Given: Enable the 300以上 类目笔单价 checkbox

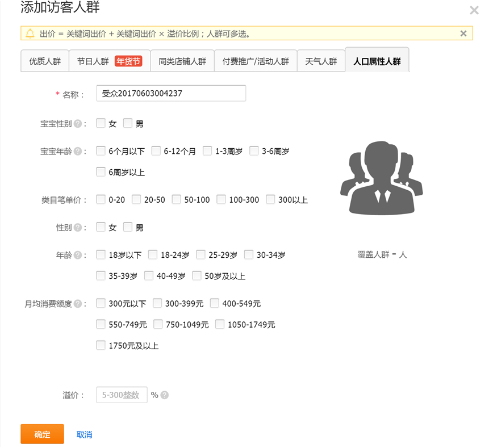Looking at the screenshot, I should 271,199.
